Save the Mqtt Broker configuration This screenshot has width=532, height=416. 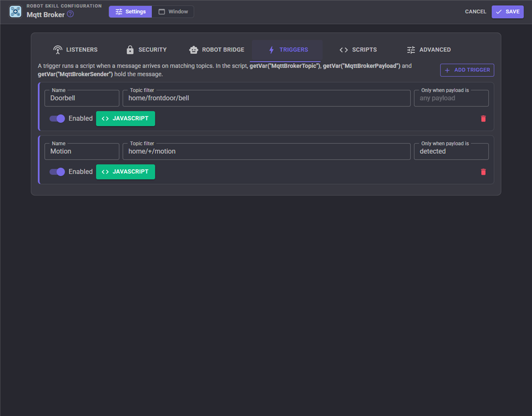[508, 11]
